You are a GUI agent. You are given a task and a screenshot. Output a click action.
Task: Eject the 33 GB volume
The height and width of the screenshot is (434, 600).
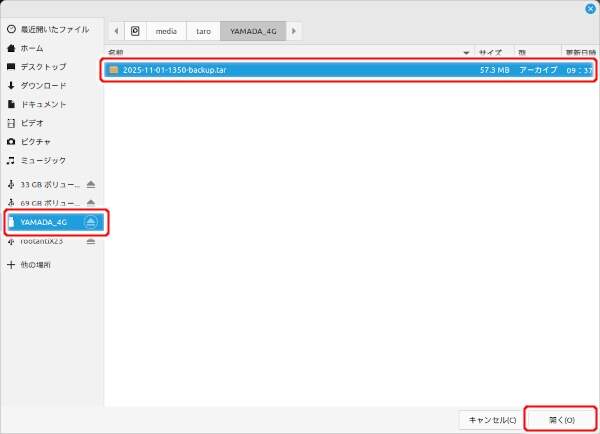pyautogui.click(x=91, y=185)
